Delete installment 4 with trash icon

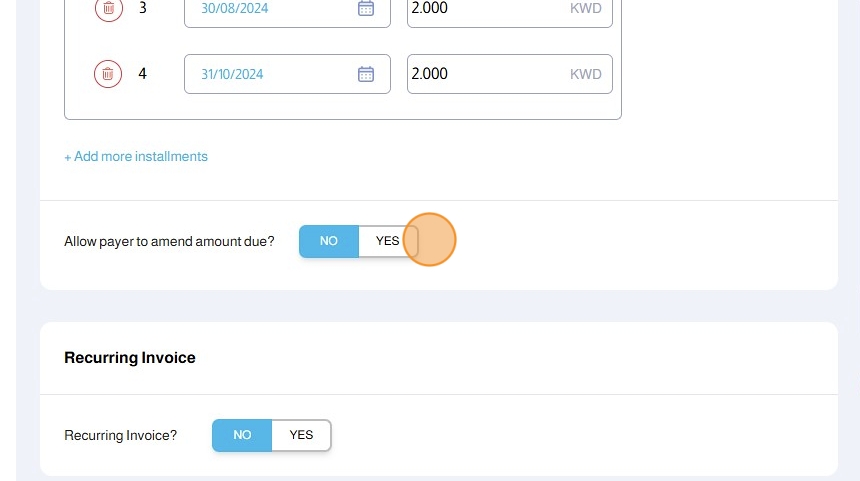click(108, 74)
